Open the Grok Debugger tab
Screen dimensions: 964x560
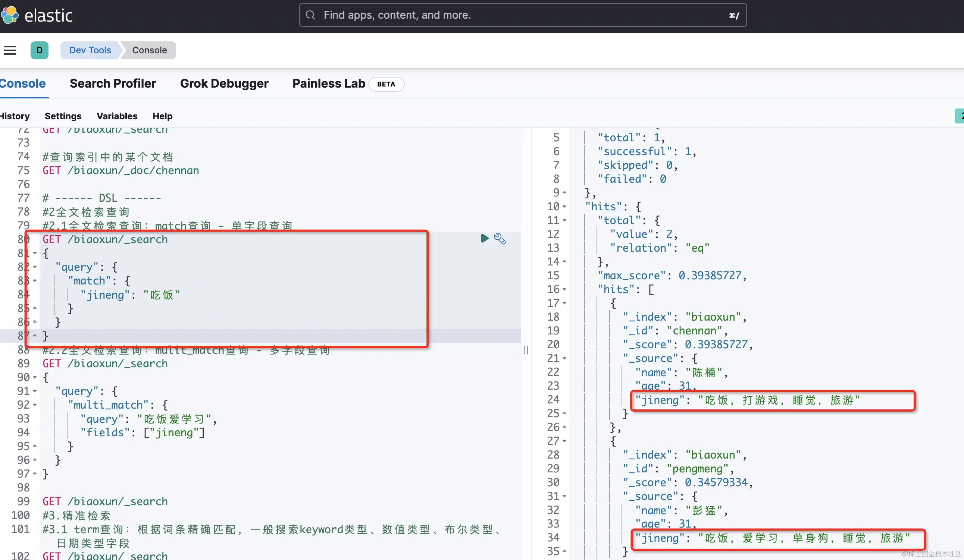[x=225, y=84]
